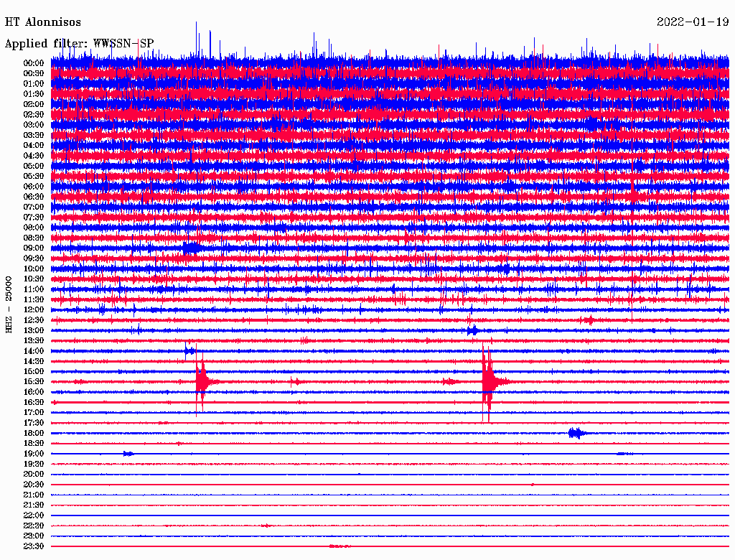Select the 05:00 time label
The image size is (735, 560).
click(x=34, y=166)
